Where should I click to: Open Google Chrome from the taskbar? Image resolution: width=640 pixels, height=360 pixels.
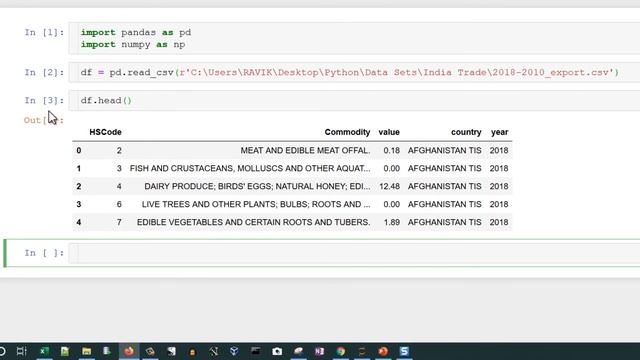pos(341,351)
